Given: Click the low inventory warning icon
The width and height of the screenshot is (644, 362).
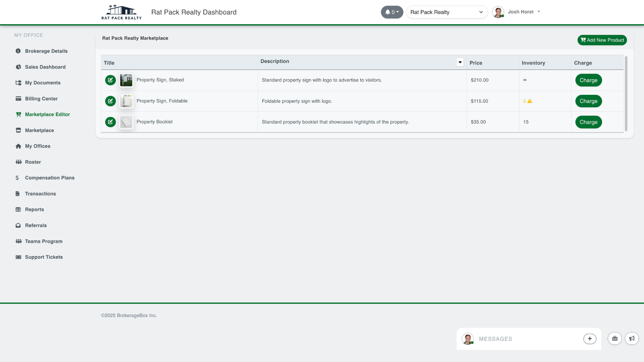Looking at the screenshot, I should tap(530, 101).
